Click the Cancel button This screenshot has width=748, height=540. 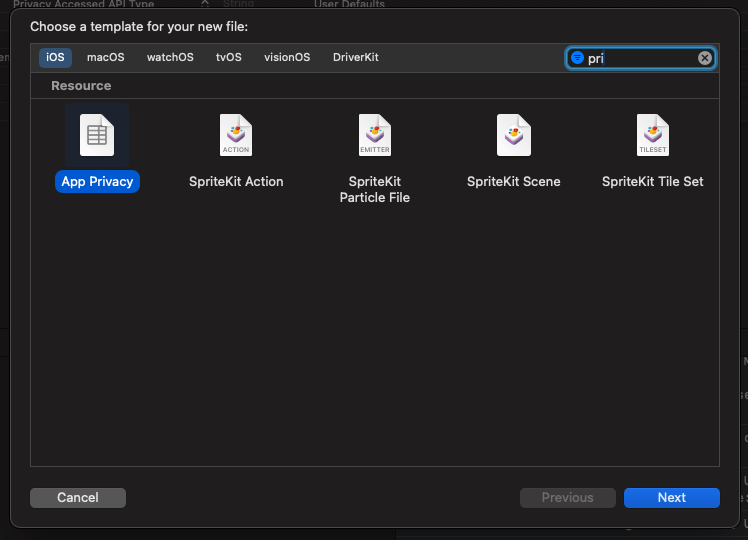78,498
